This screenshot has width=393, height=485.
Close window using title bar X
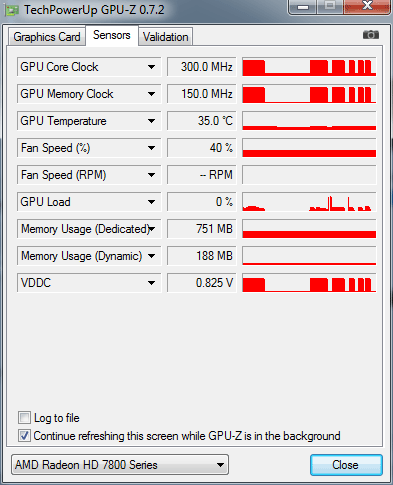[x=367, y=6]
